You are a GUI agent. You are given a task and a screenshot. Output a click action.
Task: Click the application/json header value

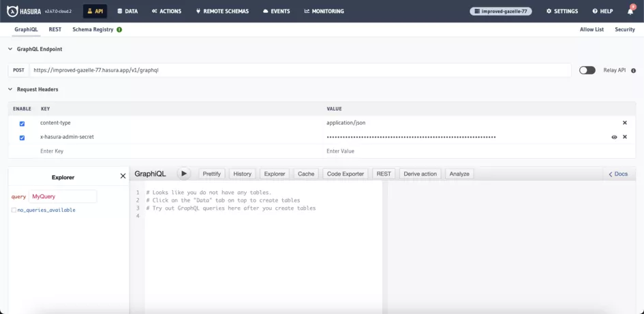(346, 123)
